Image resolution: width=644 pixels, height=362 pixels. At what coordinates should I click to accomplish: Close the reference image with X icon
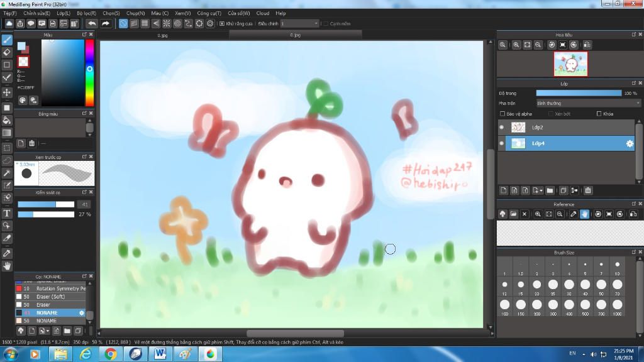click(x=525, y=214)
